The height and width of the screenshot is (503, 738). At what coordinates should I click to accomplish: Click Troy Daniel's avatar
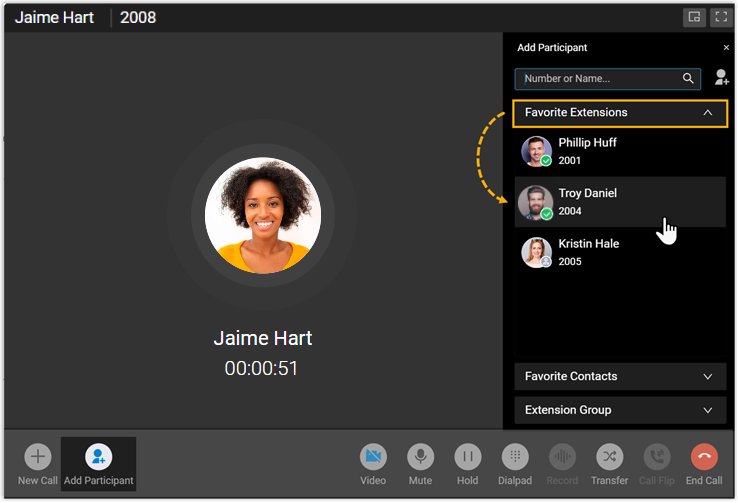click(x=536, y=202)
